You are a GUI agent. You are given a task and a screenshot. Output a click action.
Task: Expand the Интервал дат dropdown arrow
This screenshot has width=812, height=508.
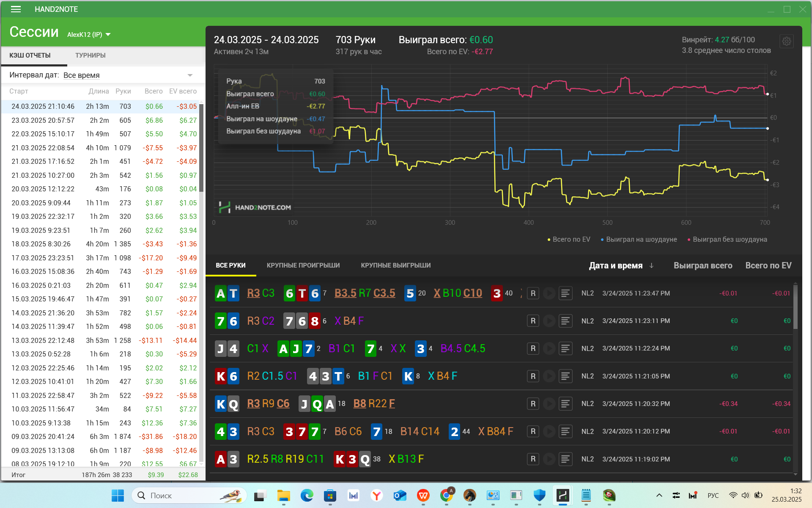(x=190, y=75)
